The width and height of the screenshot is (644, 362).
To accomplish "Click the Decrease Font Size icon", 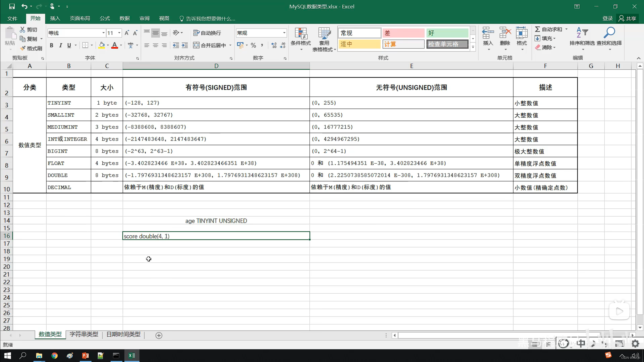I will (135, 33).
